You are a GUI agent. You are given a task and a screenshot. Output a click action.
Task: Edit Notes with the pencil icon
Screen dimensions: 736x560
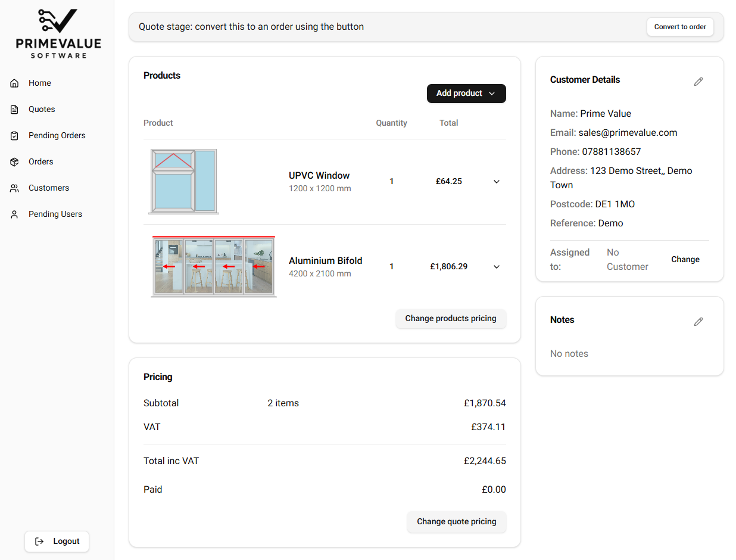click(x=698, y=322)
